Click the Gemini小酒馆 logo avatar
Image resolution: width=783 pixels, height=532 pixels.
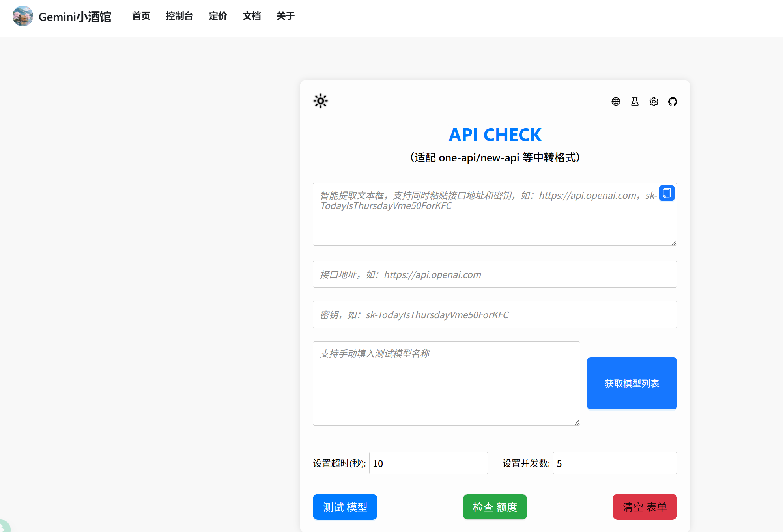click(22, 16)
